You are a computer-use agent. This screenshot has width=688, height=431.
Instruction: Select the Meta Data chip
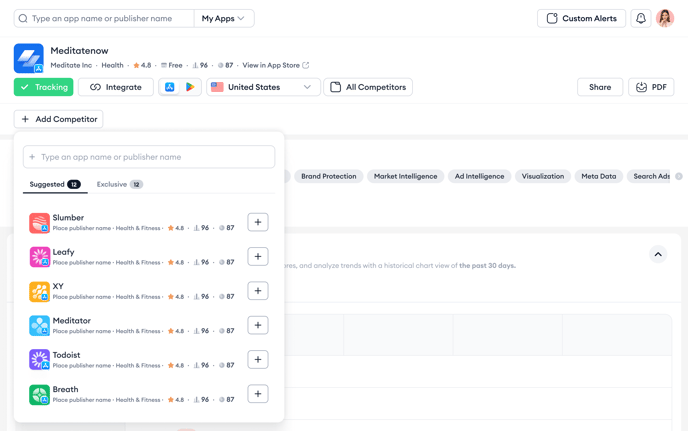tap(598, 176)
